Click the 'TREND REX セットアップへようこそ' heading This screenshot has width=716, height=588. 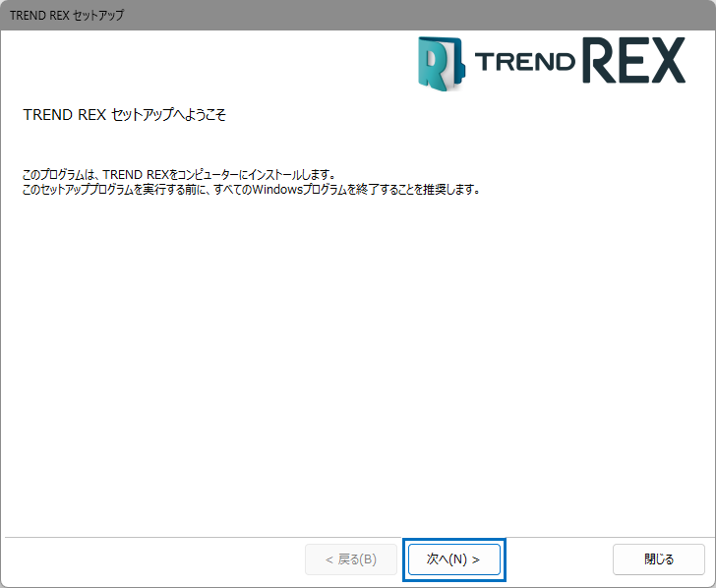(x=124, y=115)
